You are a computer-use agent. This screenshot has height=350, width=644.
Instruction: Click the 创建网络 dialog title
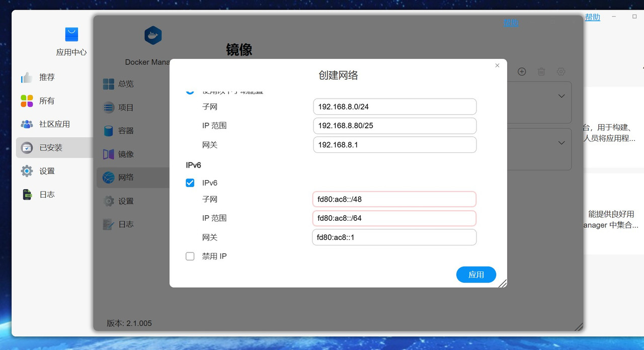(x=338, y=75)
